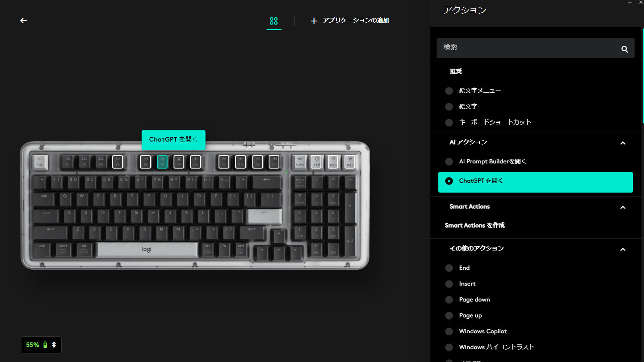Collapse the その他のアクション section
Image resolution: width=644 pixels, height=362 pixels.
[x=623, y=249]
